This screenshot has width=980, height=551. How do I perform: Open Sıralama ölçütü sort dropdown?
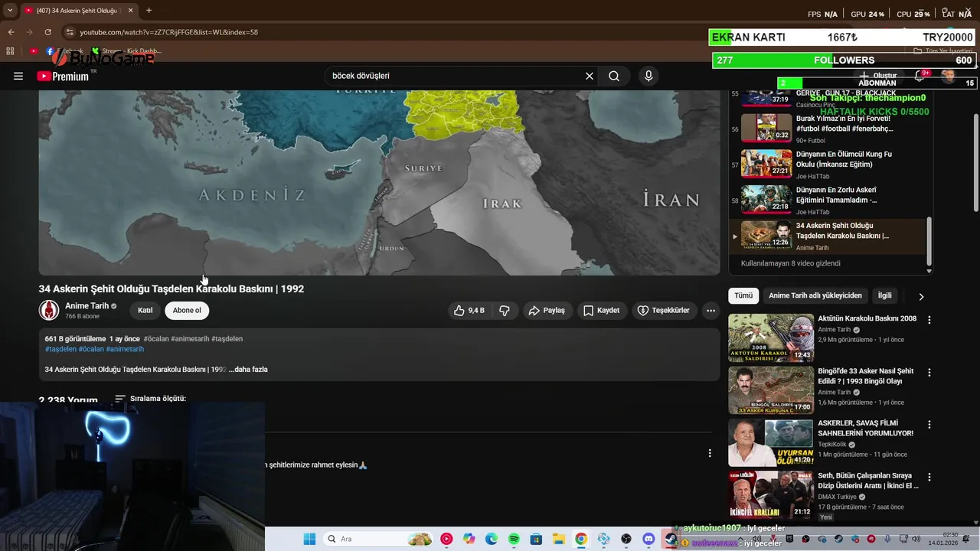point(150,399)
